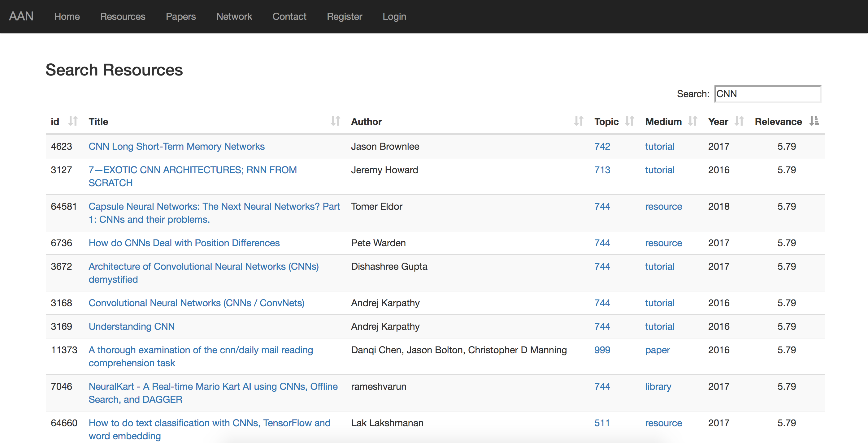Select id cell 11373

pos(64,350)
